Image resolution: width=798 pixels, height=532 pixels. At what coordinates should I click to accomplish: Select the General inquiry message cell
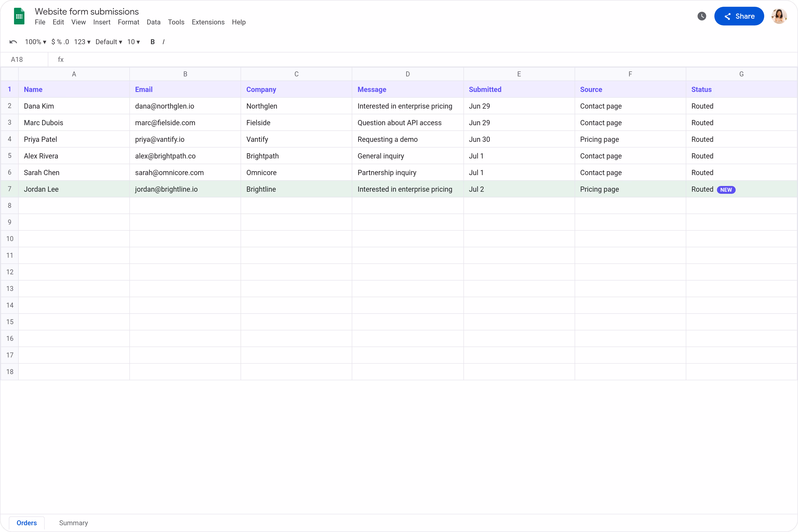(x=408, y=156)
